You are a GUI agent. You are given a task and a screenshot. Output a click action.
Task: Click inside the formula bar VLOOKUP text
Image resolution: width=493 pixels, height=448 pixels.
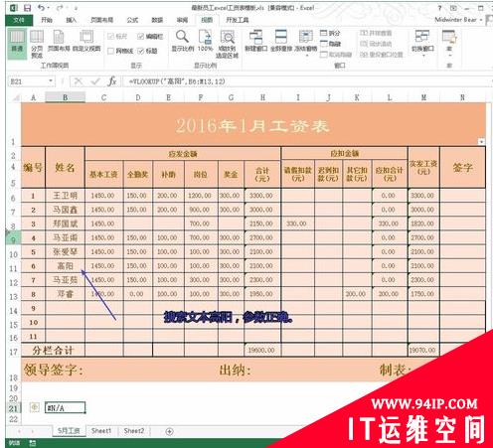click(x=177, y=81)
